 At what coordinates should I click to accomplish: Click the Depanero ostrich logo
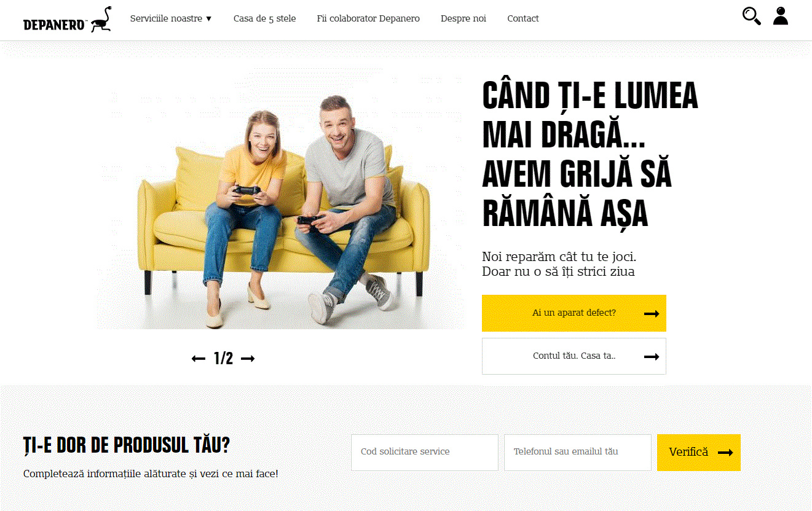[x=68, y=19]
